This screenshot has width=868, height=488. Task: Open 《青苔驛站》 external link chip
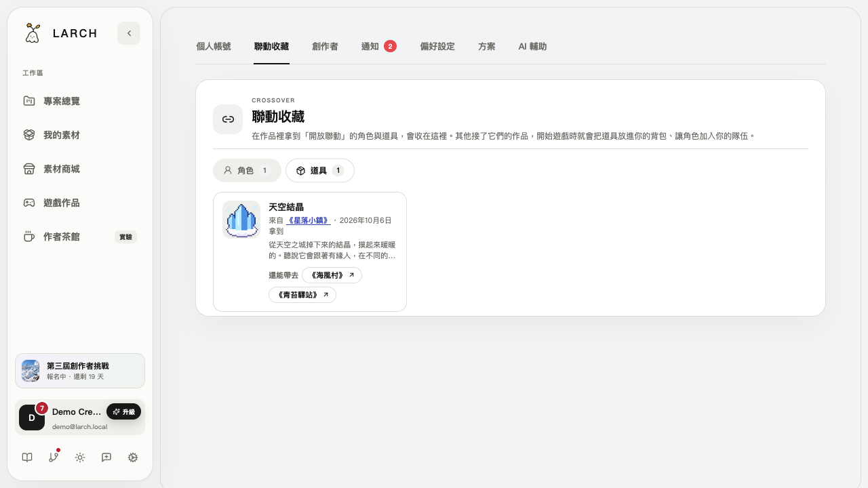(x=302, y=295)
